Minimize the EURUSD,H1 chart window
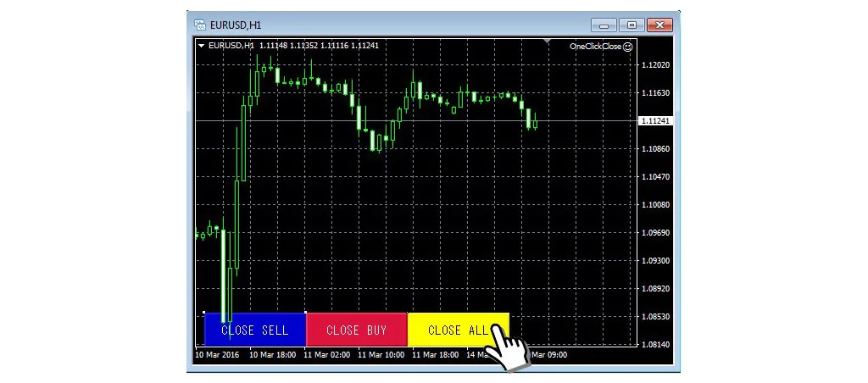Screen dimensions: 868x383 604,25
